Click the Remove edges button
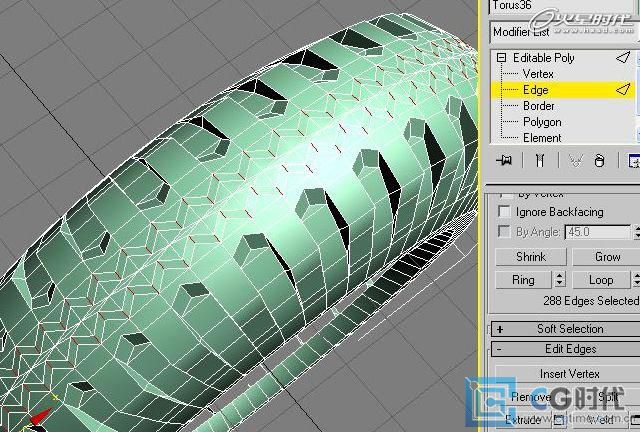Image resolution: width=640 pixels, height=432 pixels. click(531, 397)
